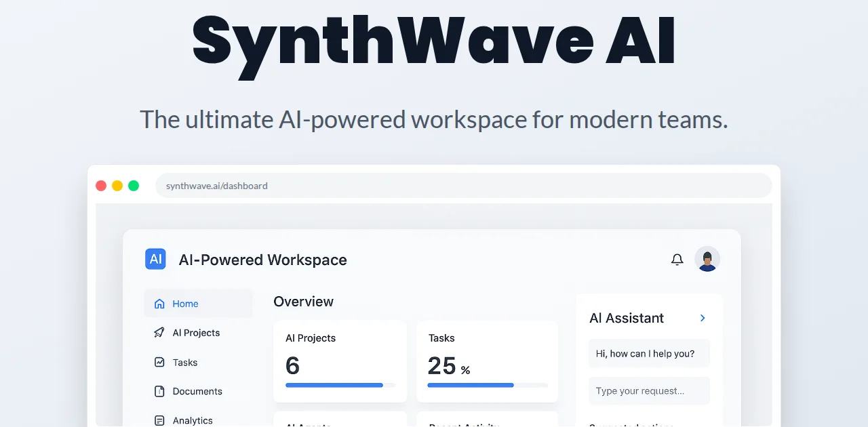
Task: Click the blue AI logo icon
Action: pos(155,259)
